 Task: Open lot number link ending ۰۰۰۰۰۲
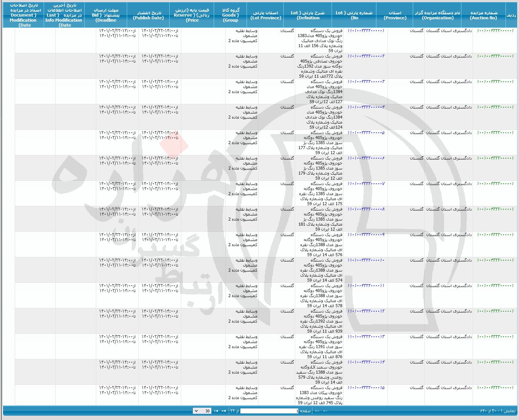click(x=366, y=56)
